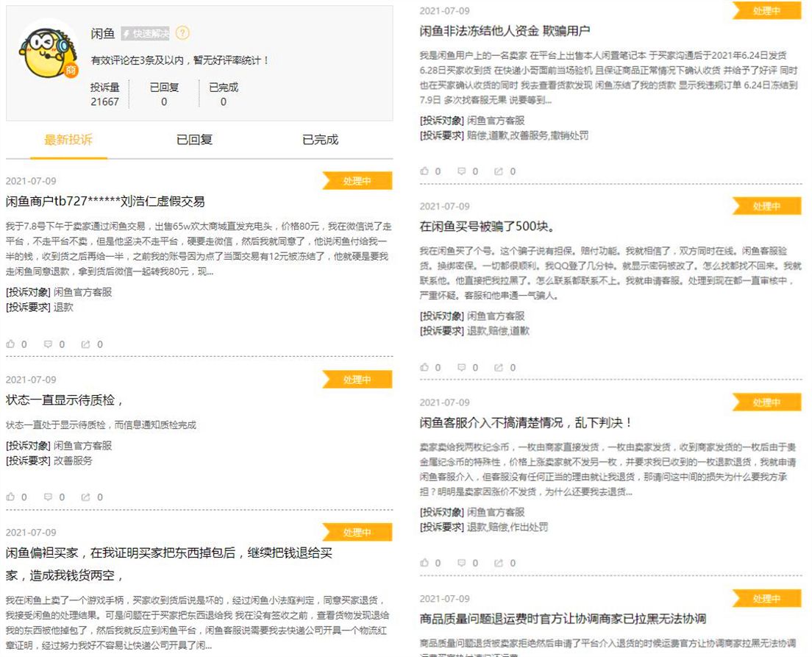Click 处理中 status tag on 闲鱼偏袒买家 complaint
812x657 pixels.
[x=357, y=532]
